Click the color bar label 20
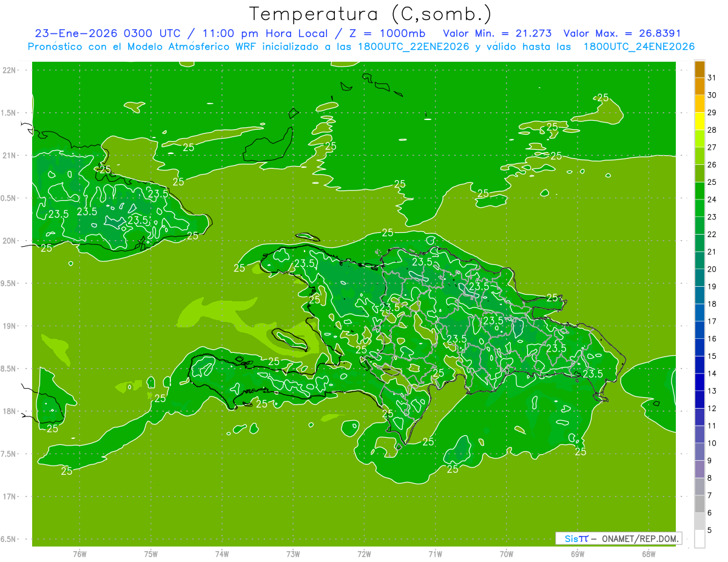The height and width of the screenshot is (562, 728). point(712,269)
